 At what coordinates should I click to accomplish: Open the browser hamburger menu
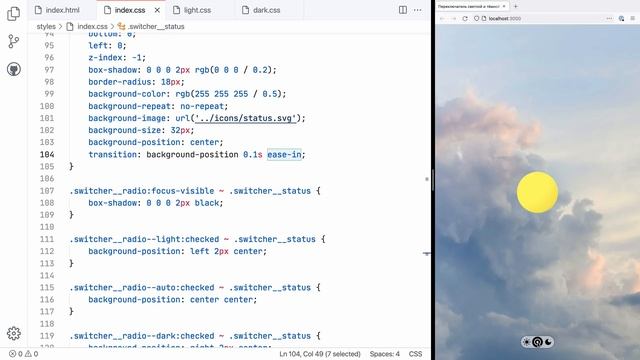tap(633, 19)
